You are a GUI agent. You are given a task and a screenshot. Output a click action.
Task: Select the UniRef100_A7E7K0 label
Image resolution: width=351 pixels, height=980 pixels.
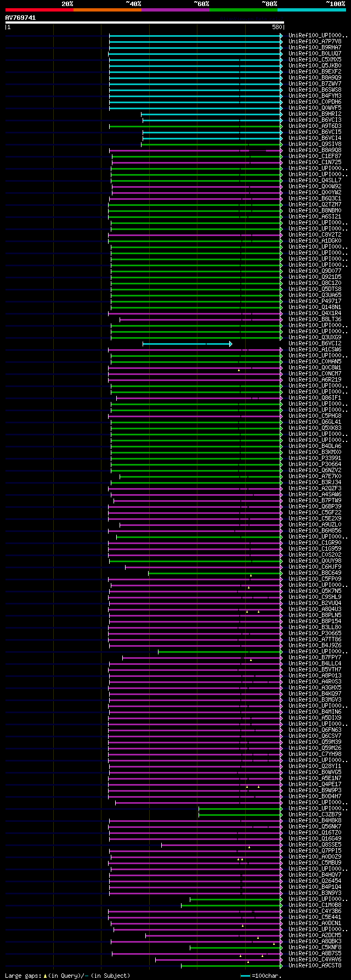(x=315, y=476)
